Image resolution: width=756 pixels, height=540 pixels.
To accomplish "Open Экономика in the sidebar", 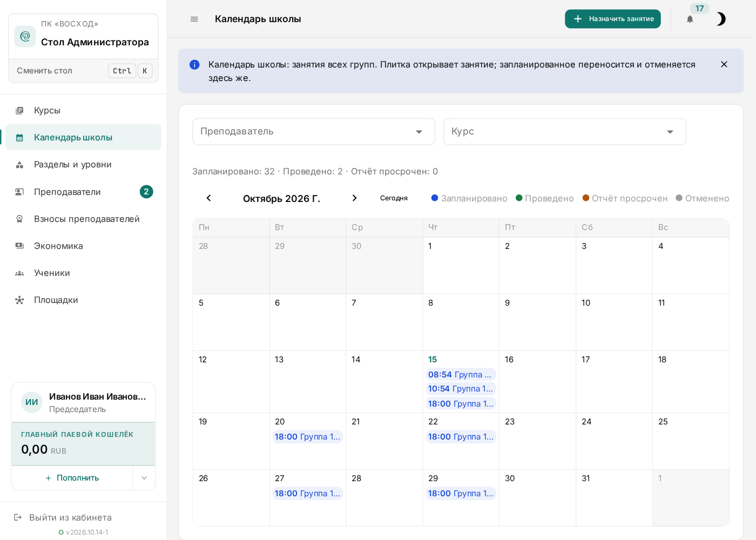I will pyautogui.click(x=83, y=246).
